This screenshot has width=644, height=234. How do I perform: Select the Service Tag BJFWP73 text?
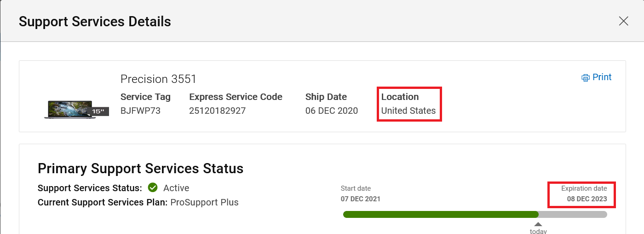click(140, 111)
